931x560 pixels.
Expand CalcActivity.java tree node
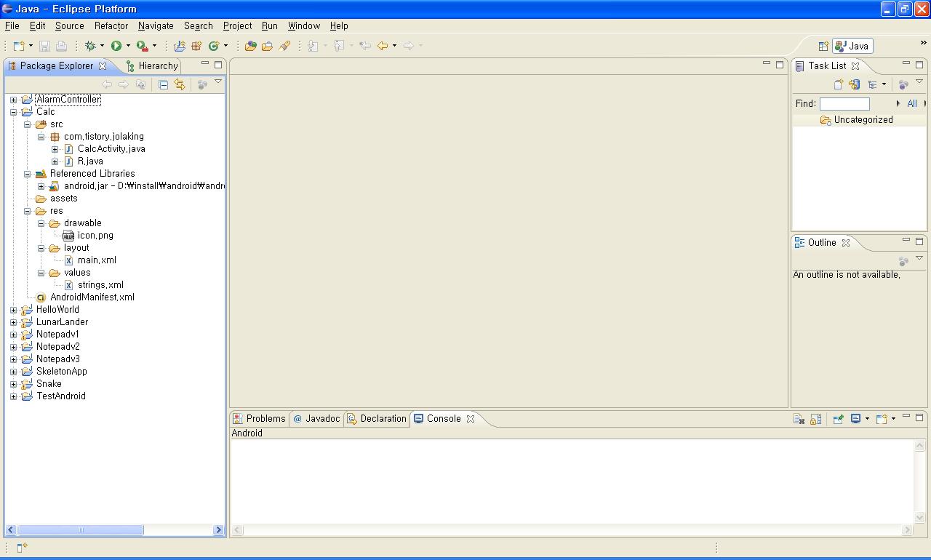55,149
